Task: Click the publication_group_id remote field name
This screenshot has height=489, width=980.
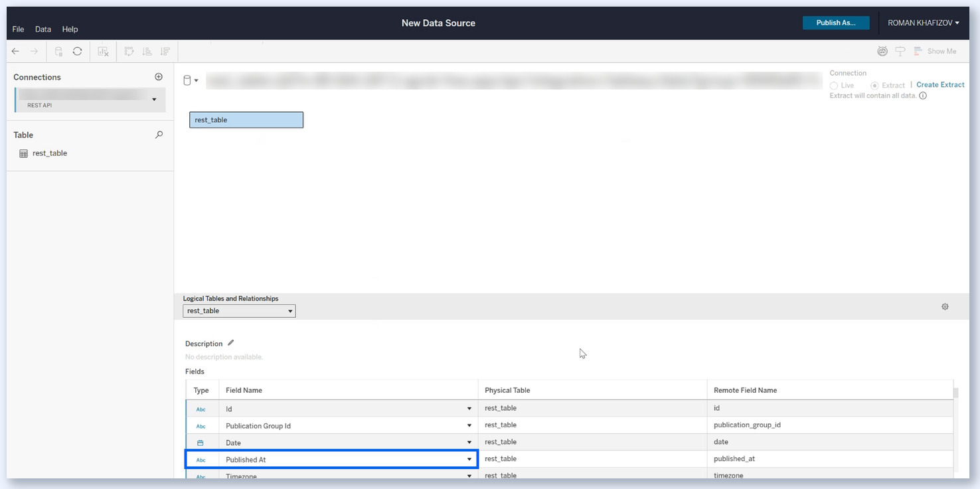Action: point(747,425)
